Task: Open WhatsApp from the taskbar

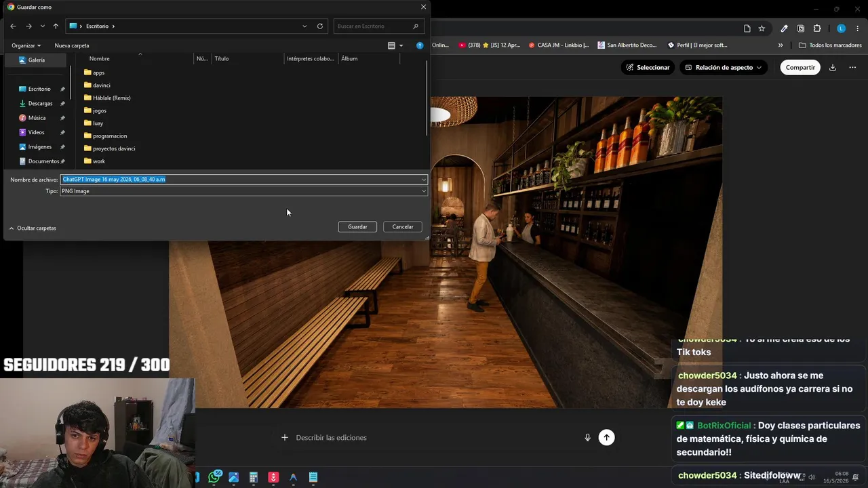Action: tap(214, 477)
